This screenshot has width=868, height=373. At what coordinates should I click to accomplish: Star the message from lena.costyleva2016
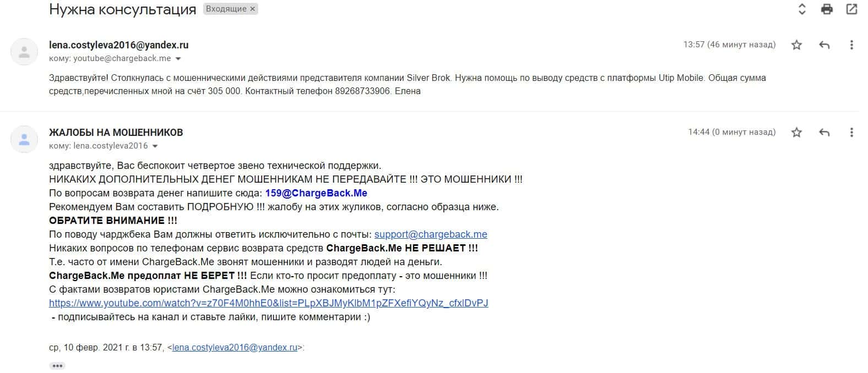pyautogui.click(x=796, y=45)
